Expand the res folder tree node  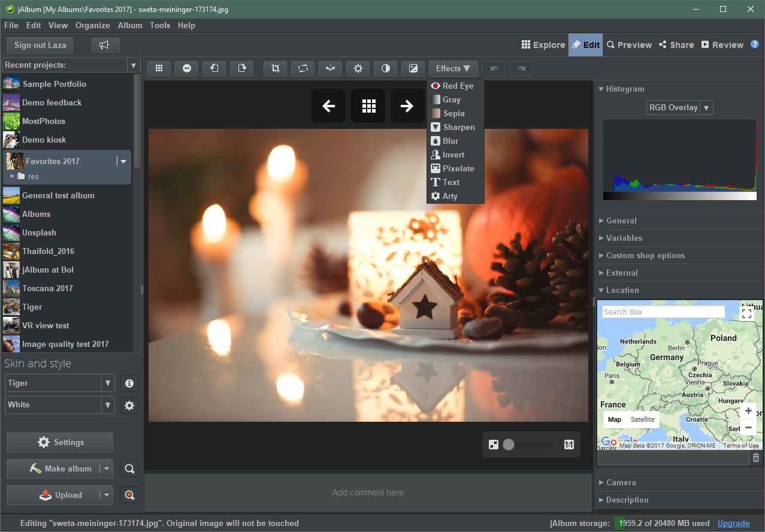tap(13, 176)
